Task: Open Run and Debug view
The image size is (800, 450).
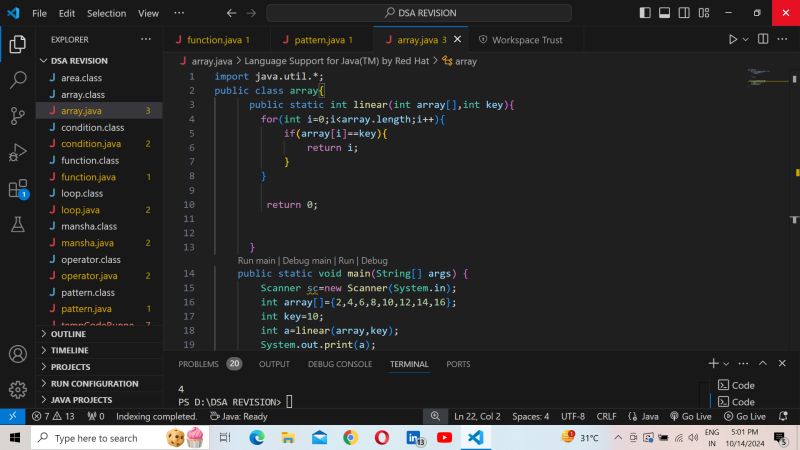Action: pyautogui.click(x=17, y=152)
